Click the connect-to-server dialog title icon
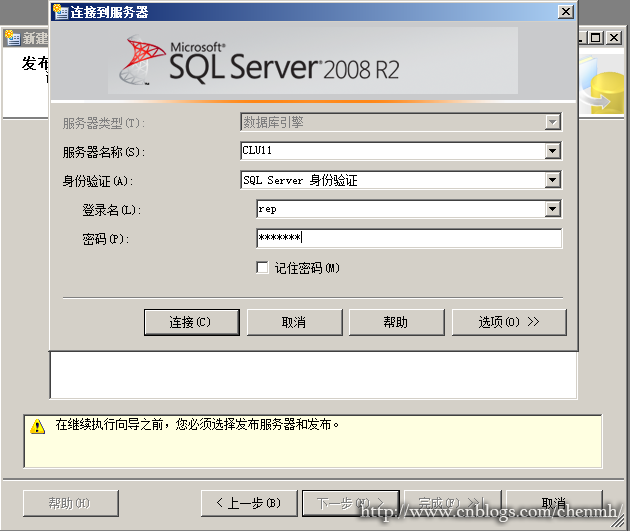Image resolution: width=630 pixels, height=531 pixels. (59, 12)
